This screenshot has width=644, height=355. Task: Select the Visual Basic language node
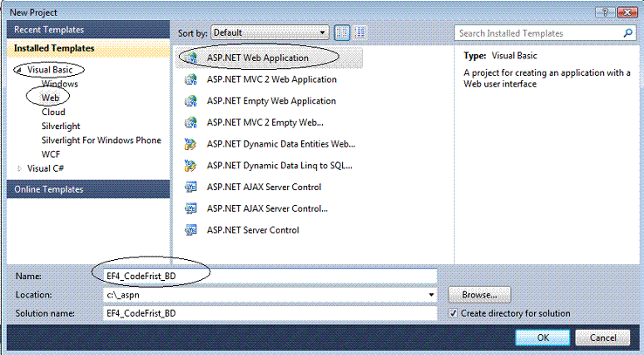50,70
